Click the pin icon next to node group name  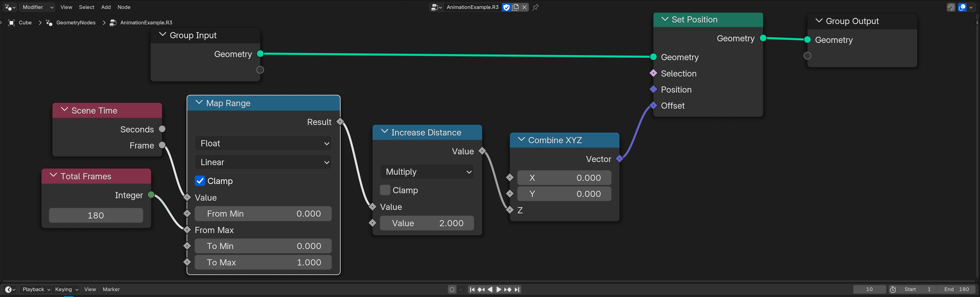[x=535, y=7]
